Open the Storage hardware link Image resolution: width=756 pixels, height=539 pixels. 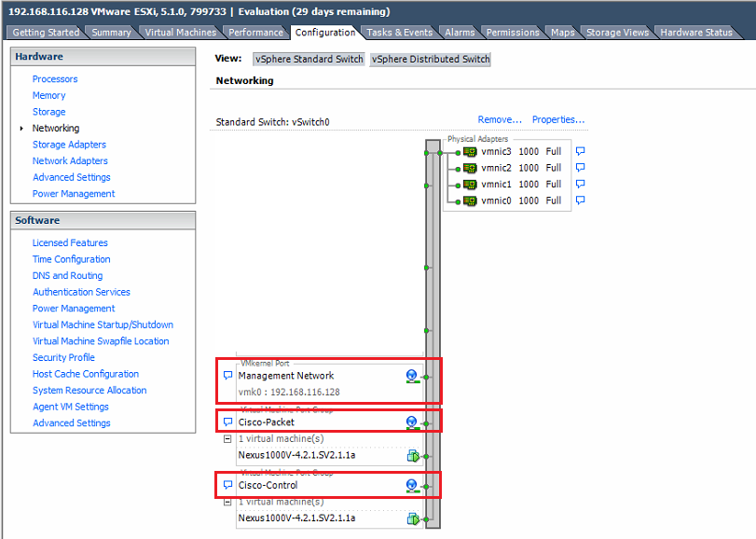click(48, 112)
